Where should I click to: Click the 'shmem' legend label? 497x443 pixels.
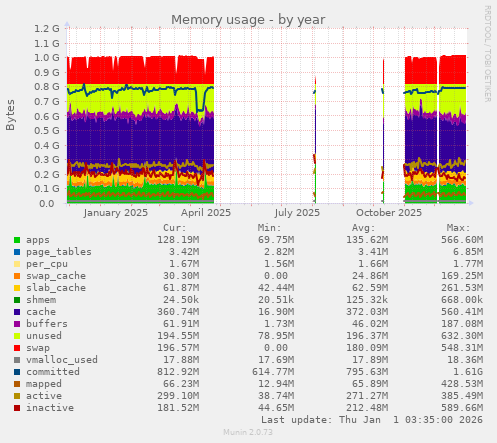[x=41, y=300]
